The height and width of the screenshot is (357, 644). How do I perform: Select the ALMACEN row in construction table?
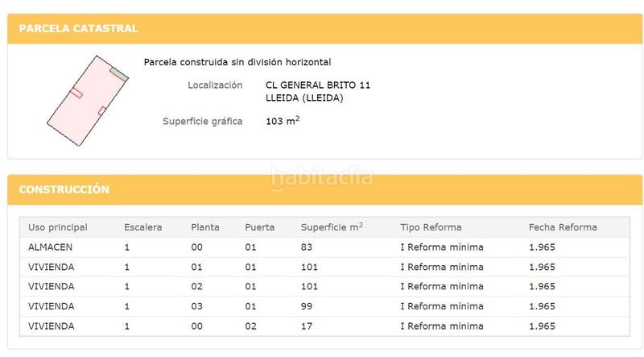click(324, 247)
